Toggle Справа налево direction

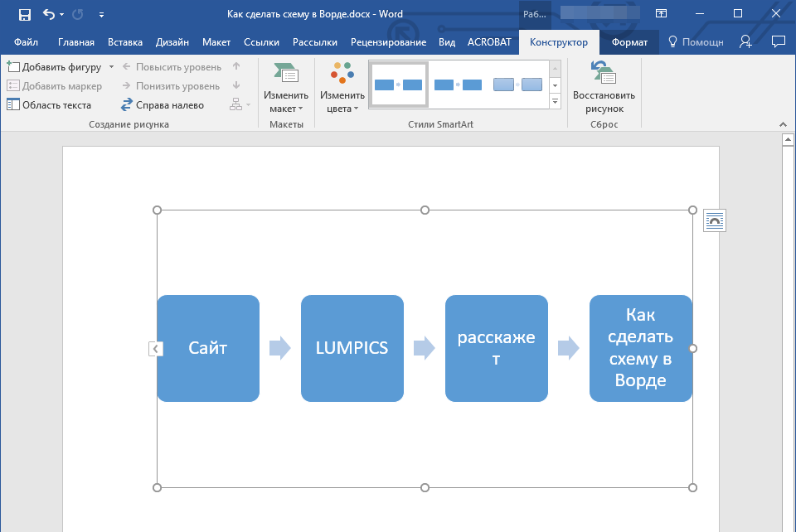point(162,105)
